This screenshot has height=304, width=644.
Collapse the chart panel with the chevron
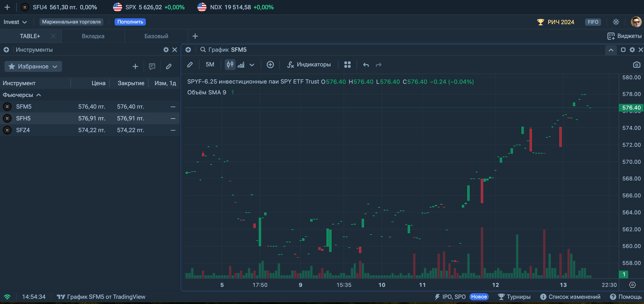click(611, 50)
